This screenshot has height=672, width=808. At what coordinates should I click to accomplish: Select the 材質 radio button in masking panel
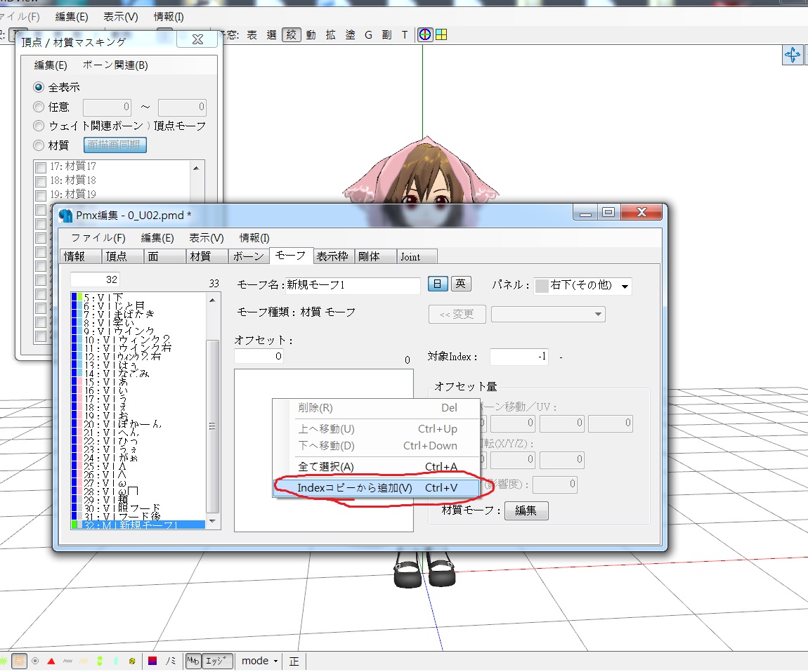click(39, 145)
